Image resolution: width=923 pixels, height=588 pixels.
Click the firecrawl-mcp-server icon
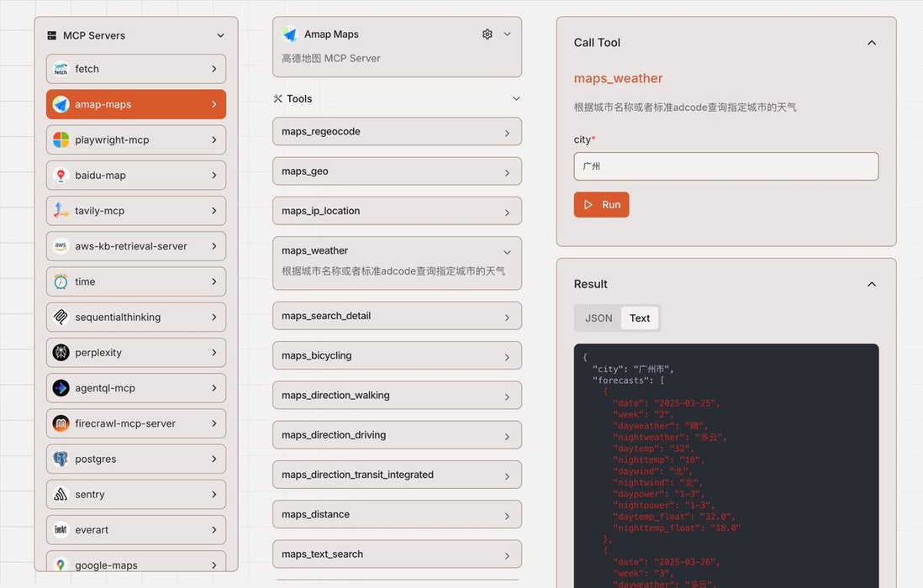click(61, 423)
